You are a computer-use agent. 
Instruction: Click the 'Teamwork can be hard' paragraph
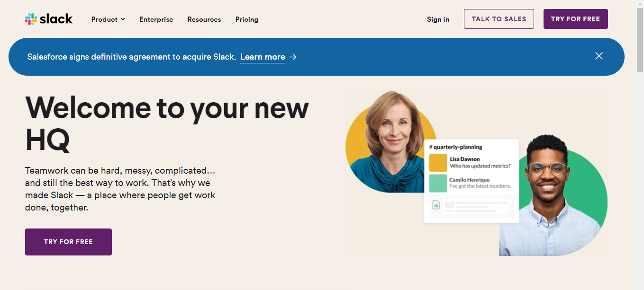point(120,189)
